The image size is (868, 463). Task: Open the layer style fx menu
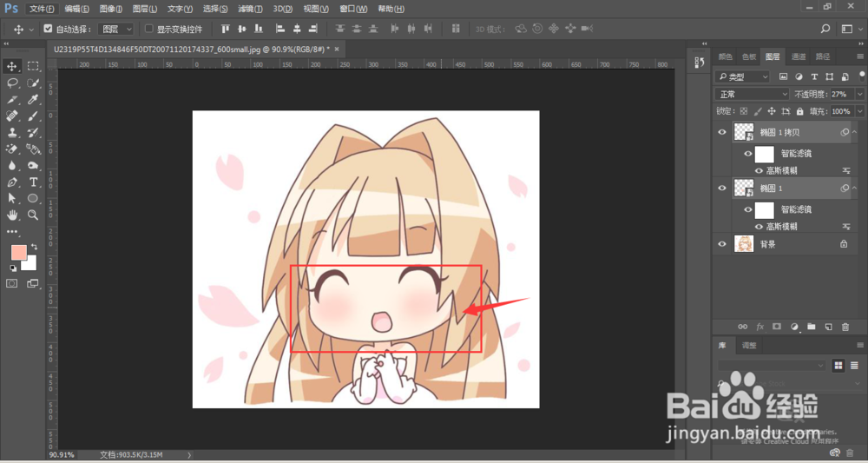[x=760, y=327]
